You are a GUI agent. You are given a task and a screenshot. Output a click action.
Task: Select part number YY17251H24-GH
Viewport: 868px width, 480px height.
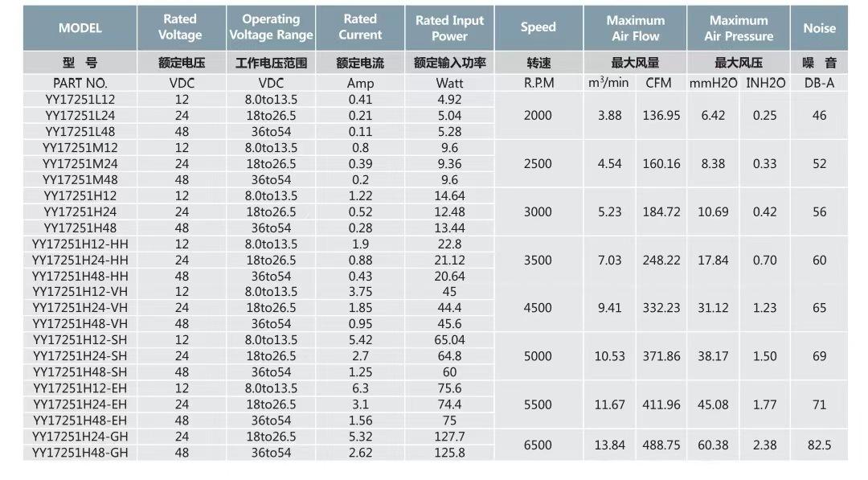tap(80, 437)
